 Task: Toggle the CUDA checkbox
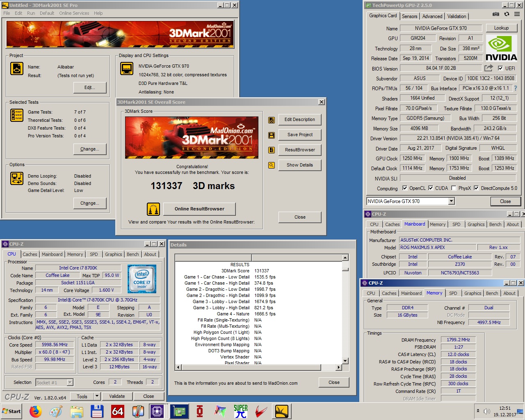pos(431,188)
